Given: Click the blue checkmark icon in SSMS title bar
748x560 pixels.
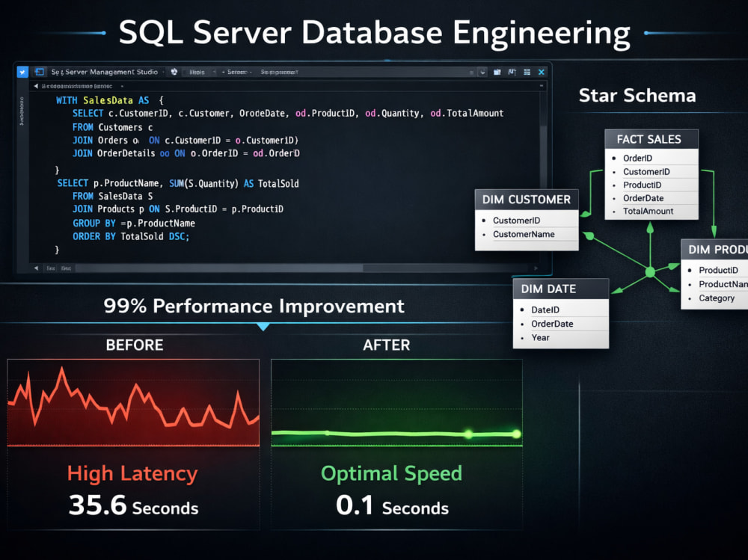Looking at the screenshot, I should point(22,72).
